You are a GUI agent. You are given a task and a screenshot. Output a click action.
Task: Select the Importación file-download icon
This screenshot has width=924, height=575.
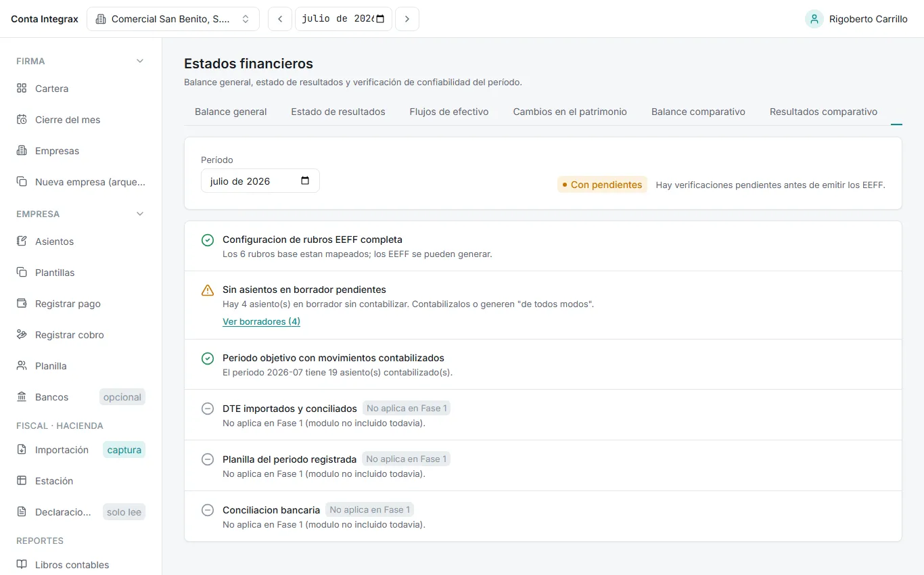tap(22, 450)
